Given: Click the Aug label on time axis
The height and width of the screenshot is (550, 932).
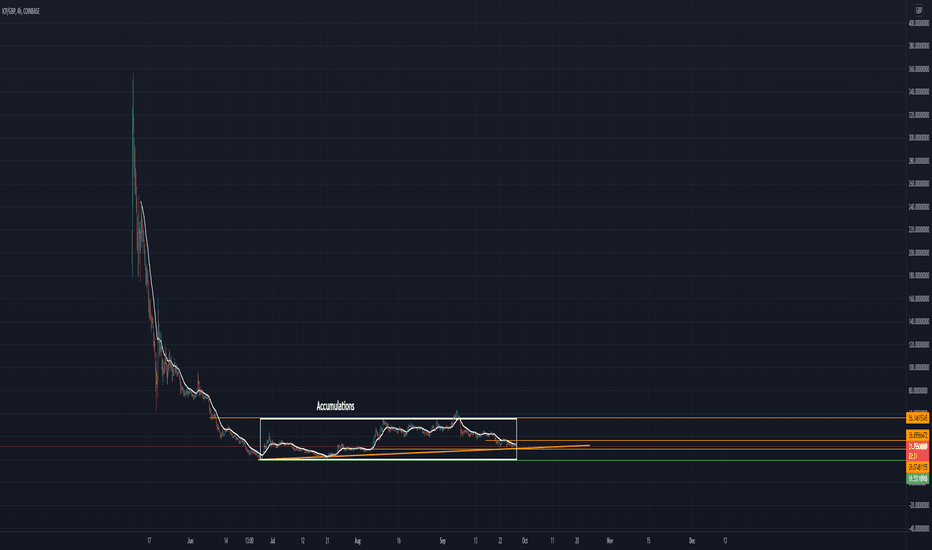Looking at the screenshot, I should tap(357, 540).
